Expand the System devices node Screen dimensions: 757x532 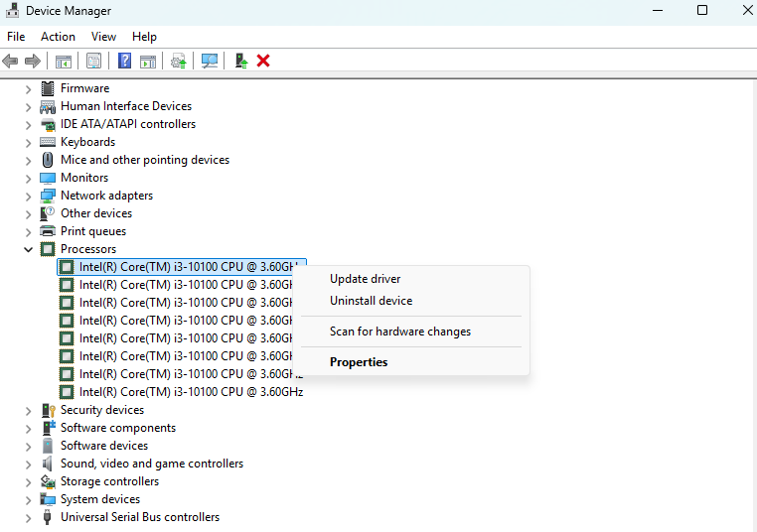pyautogui.click(x=29, y=500)
